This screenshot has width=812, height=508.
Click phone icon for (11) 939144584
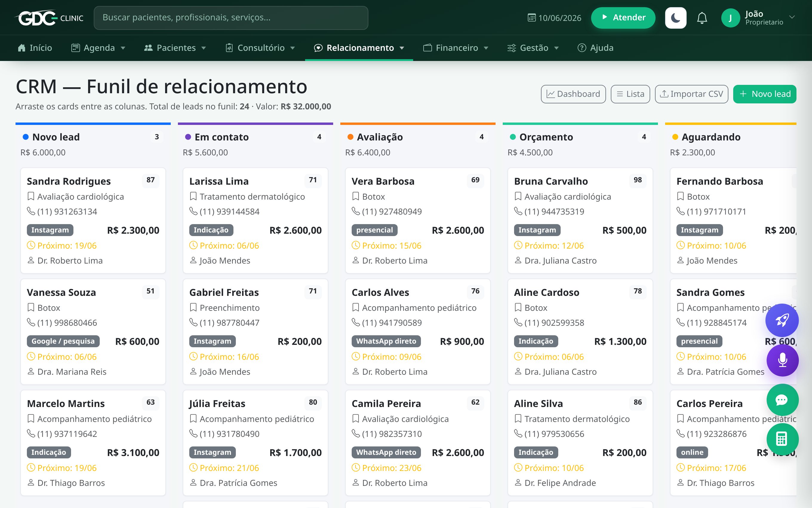tap(193, 211)
